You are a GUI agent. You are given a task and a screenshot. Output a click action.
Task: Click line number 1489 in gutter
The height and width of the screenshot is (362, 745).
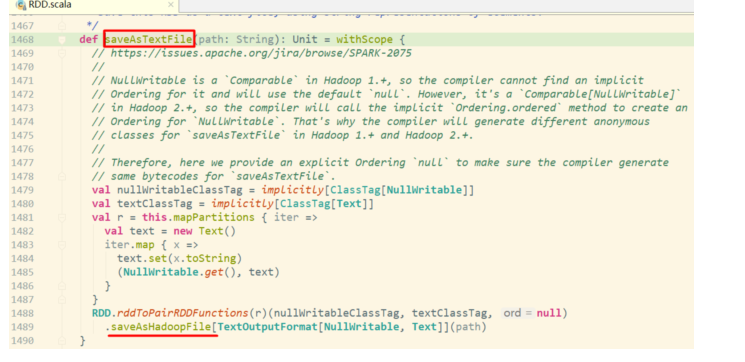23,327
